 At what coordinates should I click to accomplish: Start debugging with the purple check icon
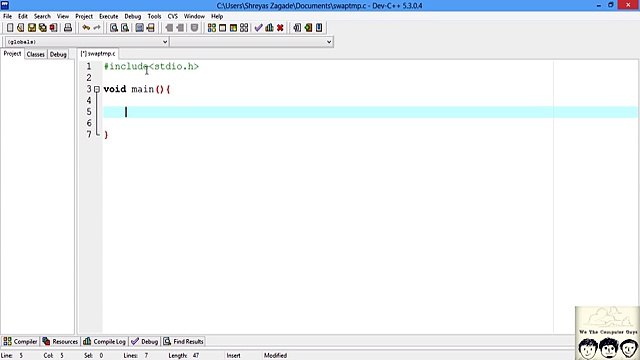click(258, 28)
